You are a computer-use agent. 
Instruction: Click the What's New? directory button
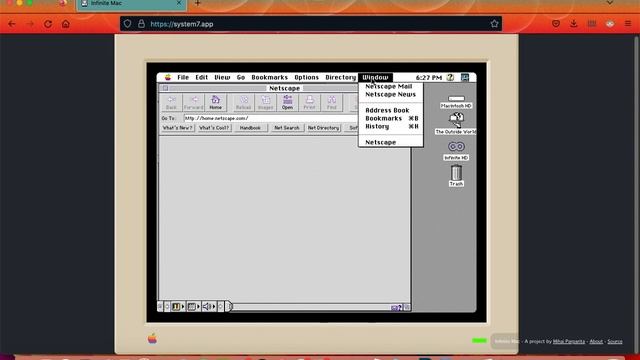coord(177,128)
